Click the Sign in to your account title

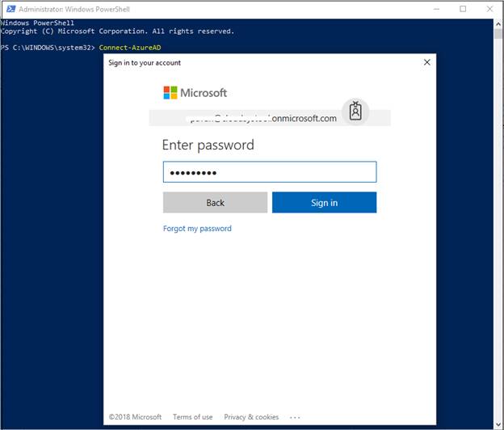pos(145,63)
